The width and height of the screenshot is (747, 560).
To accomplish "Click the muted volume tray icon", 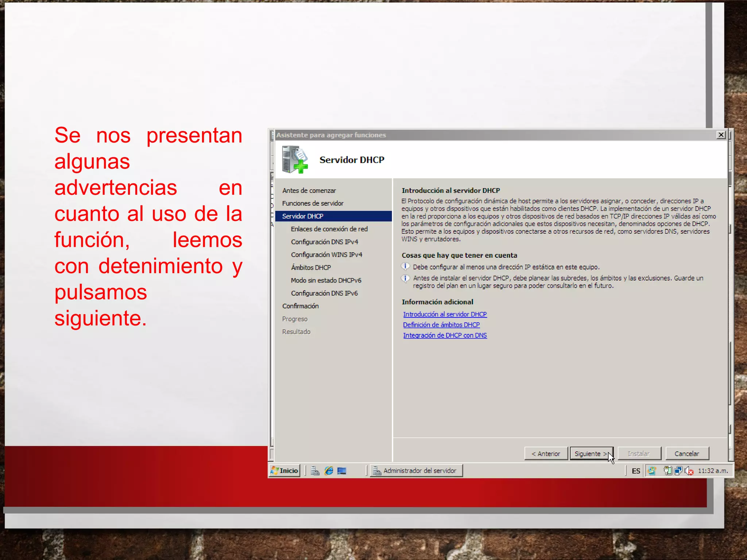I will 689,471.
